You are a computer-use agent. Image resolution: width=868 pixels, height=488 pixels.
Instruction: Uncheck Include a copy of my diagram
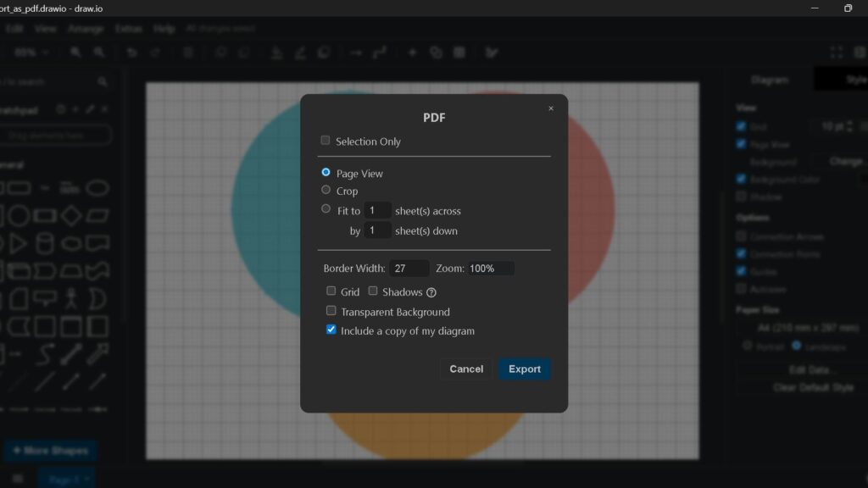pos(331,330)
